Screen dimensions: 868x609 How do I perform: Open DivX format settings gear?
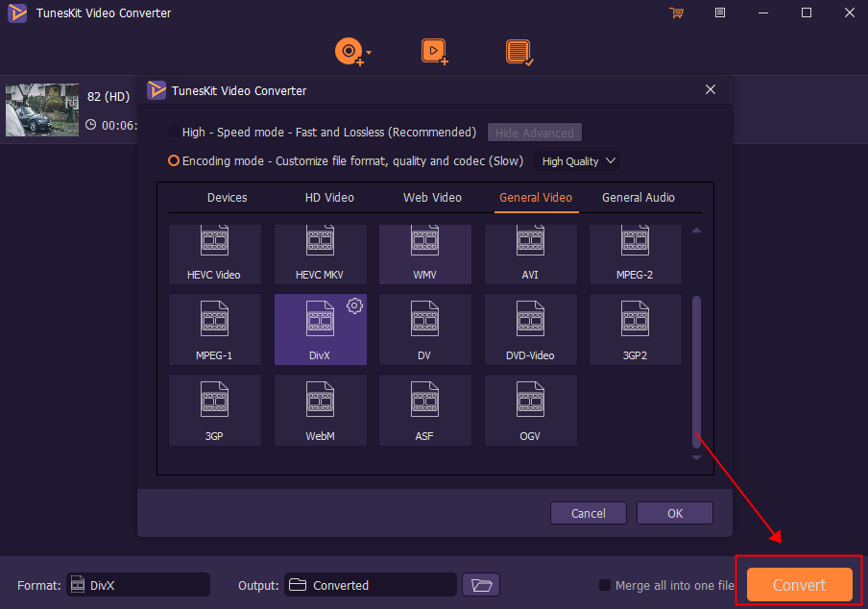click(355, 305)
